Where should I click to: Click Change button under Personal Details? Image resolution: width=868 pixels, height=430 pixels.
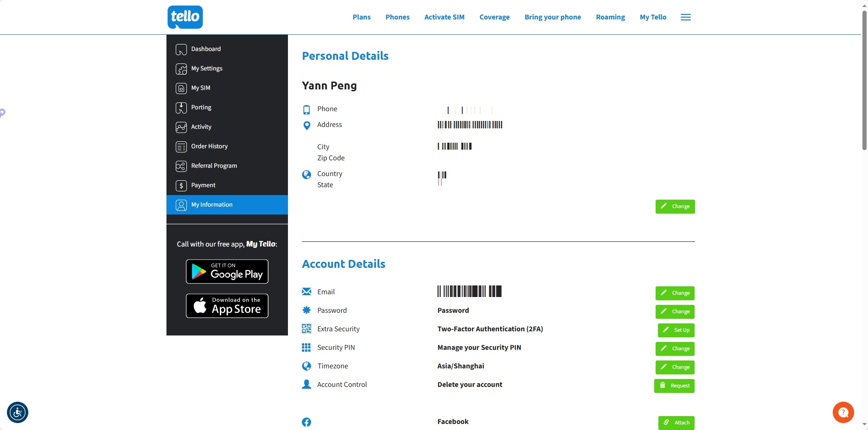675,207
